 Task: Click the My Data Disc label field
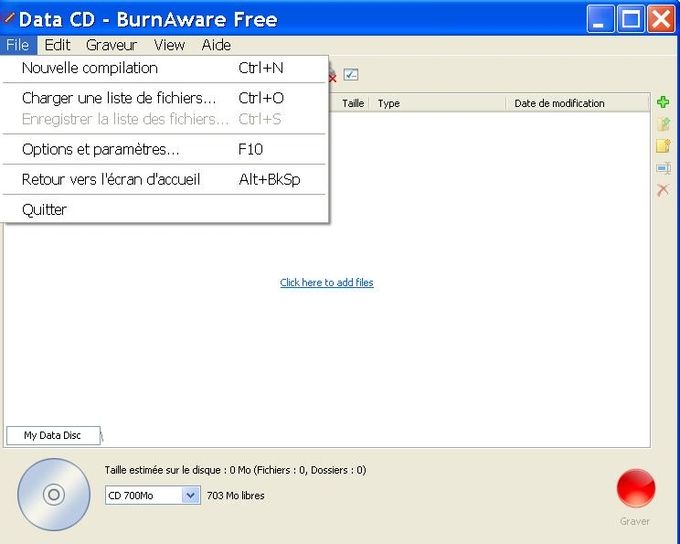53,436
